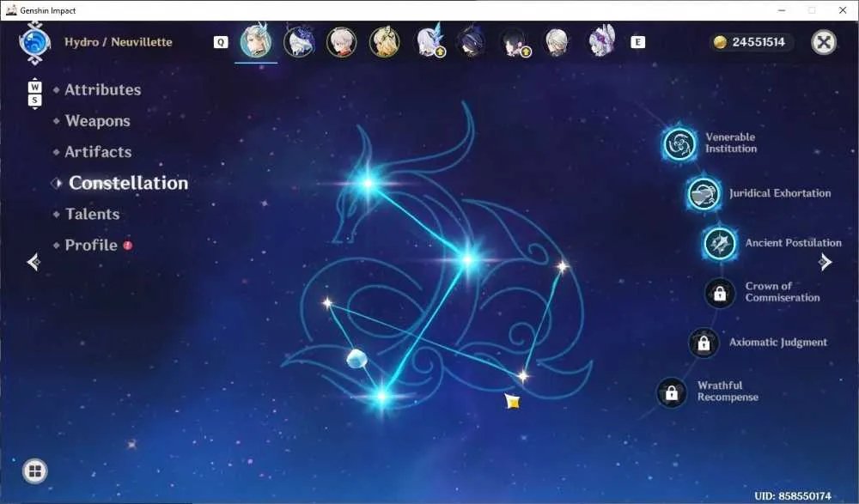
Task: Go to previous character with the left arrow
Action: tap(34, 262)
